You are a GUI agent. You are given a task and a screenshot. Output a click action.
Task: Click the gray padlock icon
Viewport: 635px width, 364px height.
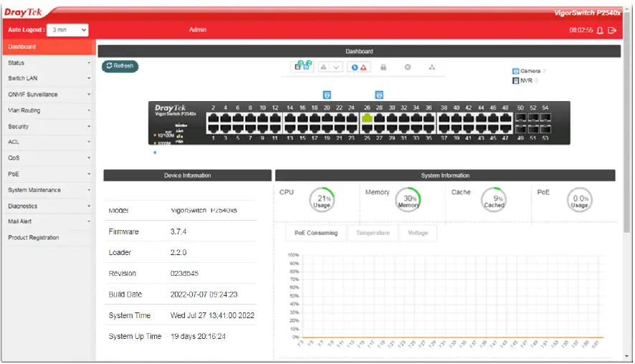point(383,67)
